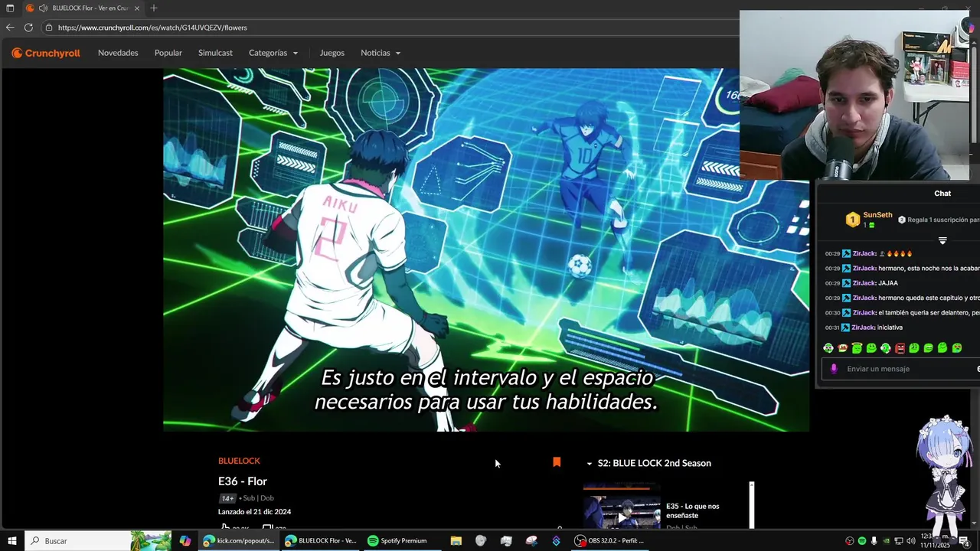
Task: Switch to kick.com popout taskbar window
Action: (239, 541)
